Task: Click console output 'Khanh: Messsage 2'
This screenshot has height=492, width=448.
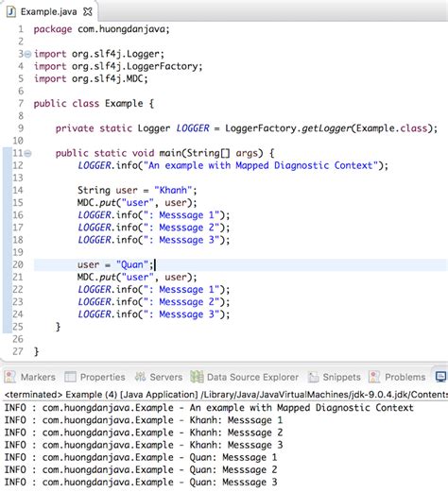Action: tap(236, 433)
